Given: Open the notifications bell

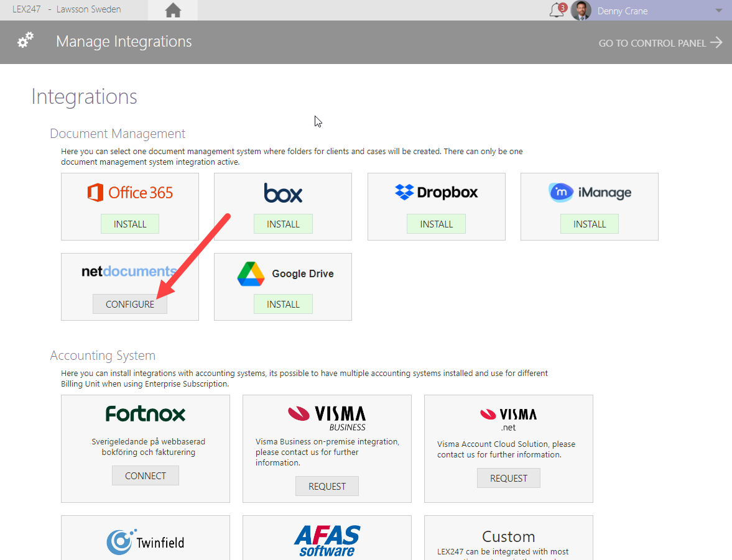Looking at the screenshot, I should pyautogui.click(x=557, y=11).
